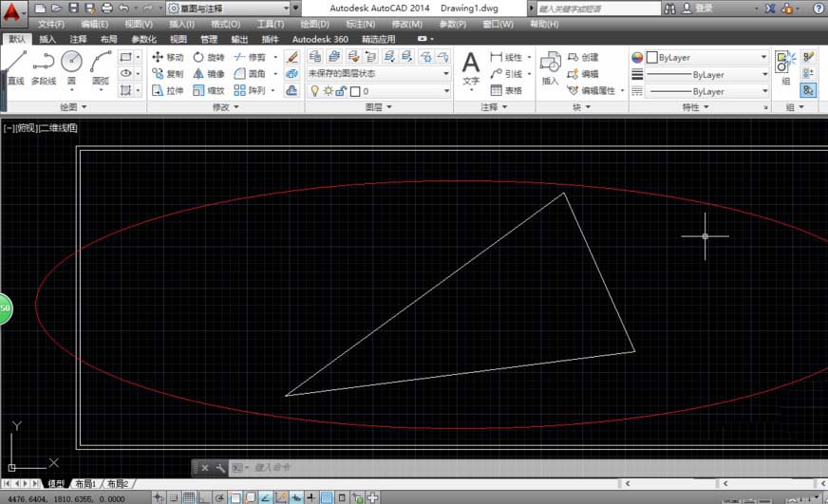Click the keyword search box in title bar

coord(598,8)
